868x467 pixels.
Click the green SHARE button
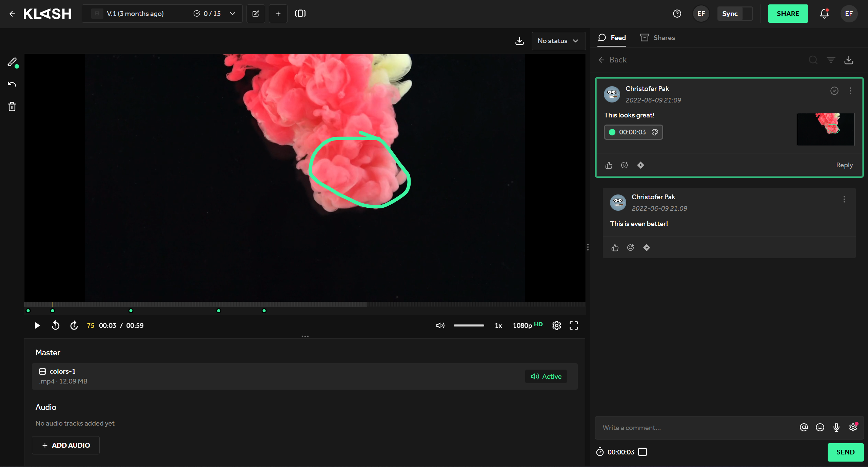coord(788,14)
